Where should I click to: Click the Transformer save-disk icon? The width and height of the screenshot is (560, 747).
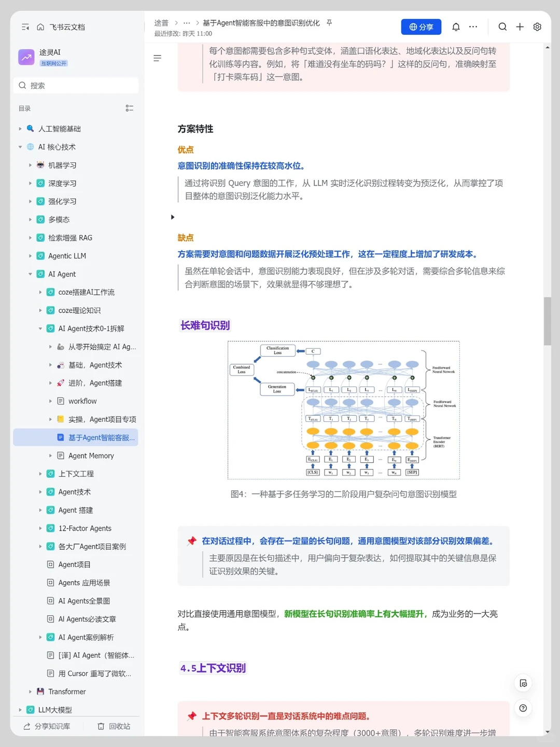(x=40, y=691)
